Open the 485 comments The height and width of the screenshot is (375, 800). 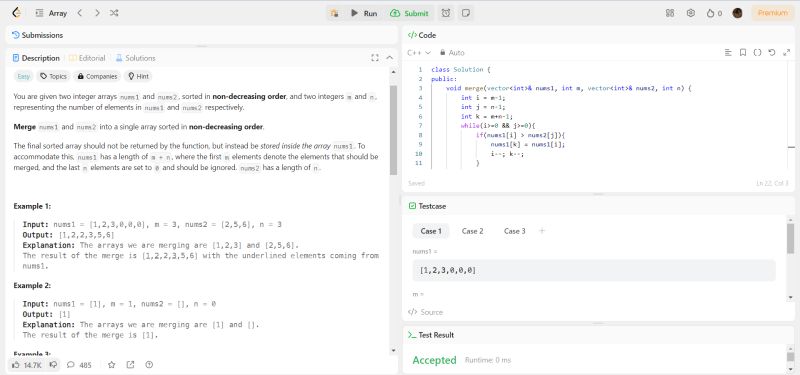pyautogui.click(x=79, y=365)
